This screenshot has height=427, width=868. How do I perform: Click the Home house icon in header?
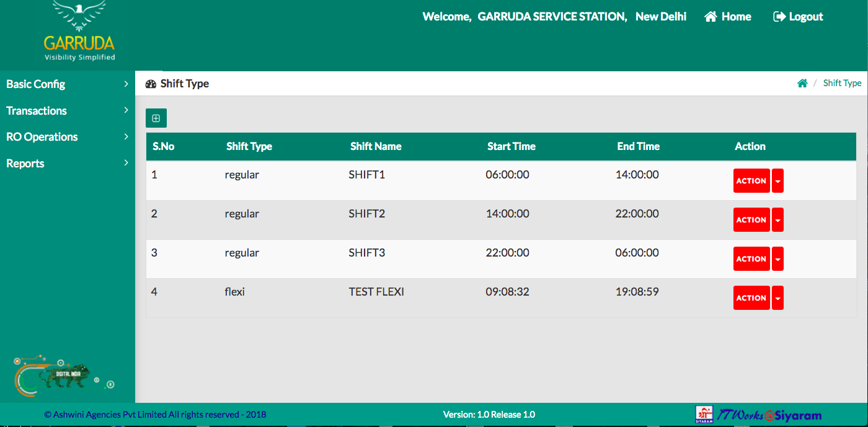[711, 17]
